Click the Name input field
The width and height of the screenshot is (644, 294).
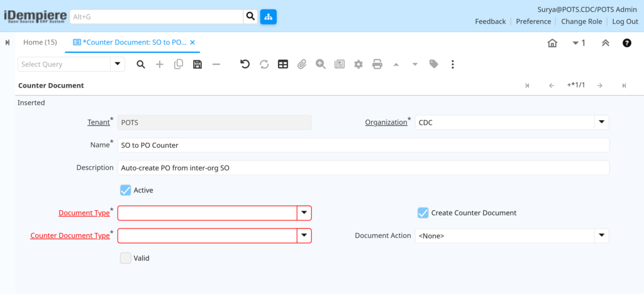click(x=364, y=145)
